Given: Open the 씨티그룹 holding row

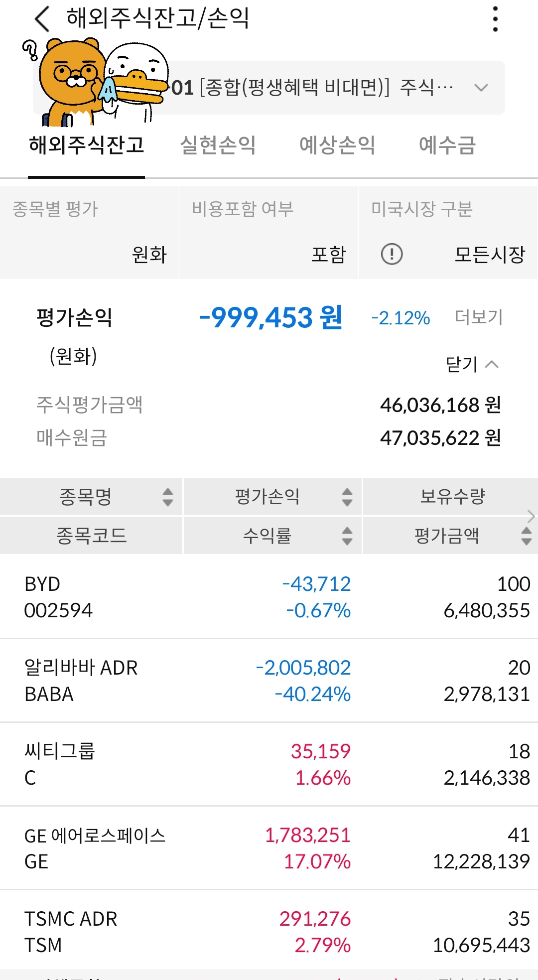Looking at the screenshot, I should tap(269, 764).
